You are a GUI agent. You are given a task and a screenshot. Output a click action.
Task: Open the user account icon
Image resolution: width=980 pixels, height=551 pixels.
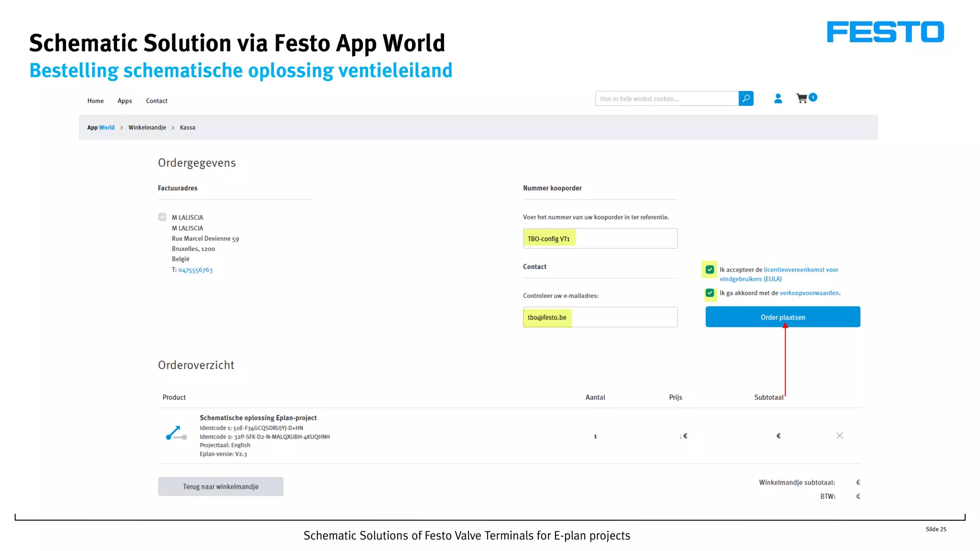coord(778,99)
